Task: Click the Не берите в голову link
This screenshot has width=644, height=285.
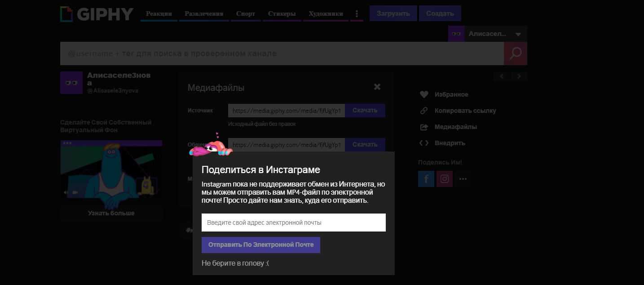Action: point(235,263)
